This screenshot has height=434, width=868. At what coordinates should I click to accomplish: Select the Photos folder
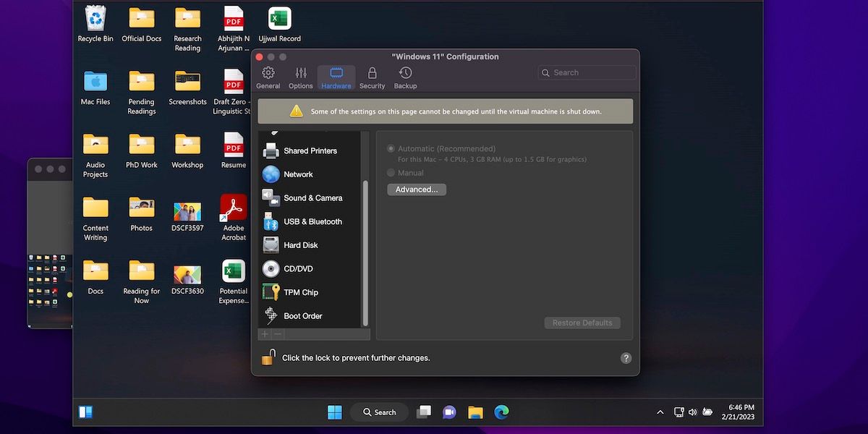[142, 213]
